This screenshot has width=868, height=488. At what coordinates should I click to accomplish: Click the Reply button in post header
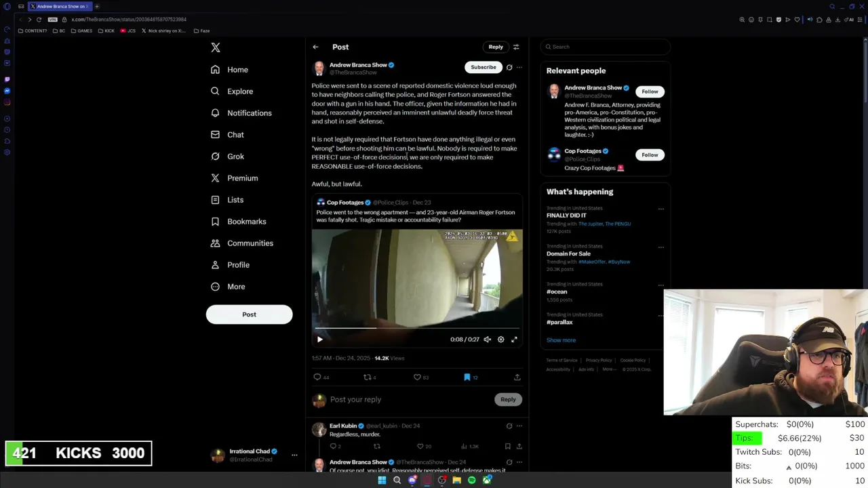pos(496,47)
